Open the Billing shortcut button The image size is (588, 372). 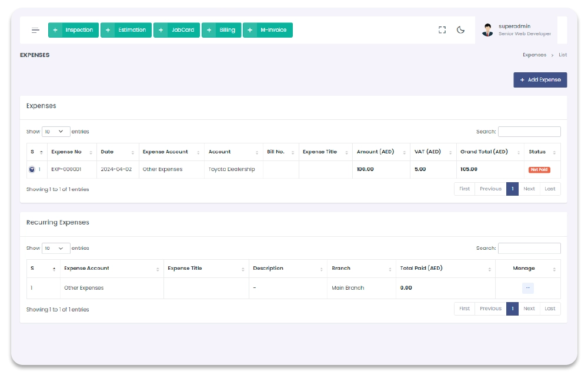click(x=221, y=30)
